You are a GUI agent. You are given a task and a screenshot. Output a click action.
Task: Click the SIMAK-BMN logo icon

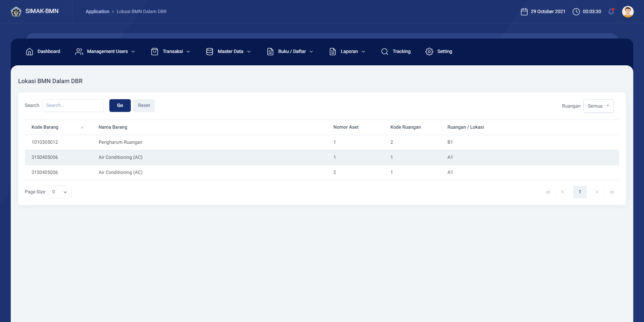16,12
